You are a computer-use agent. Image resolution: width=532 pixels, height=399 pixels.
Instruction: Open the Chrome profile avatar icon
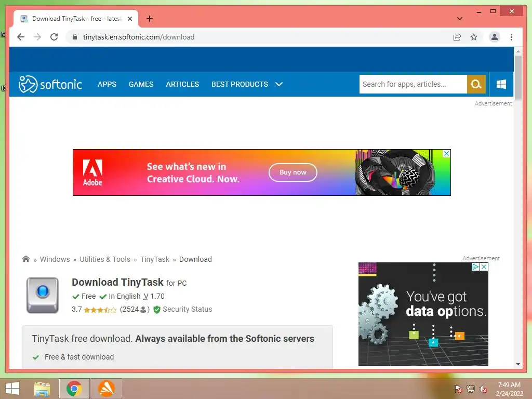click(x=495, y=37)
